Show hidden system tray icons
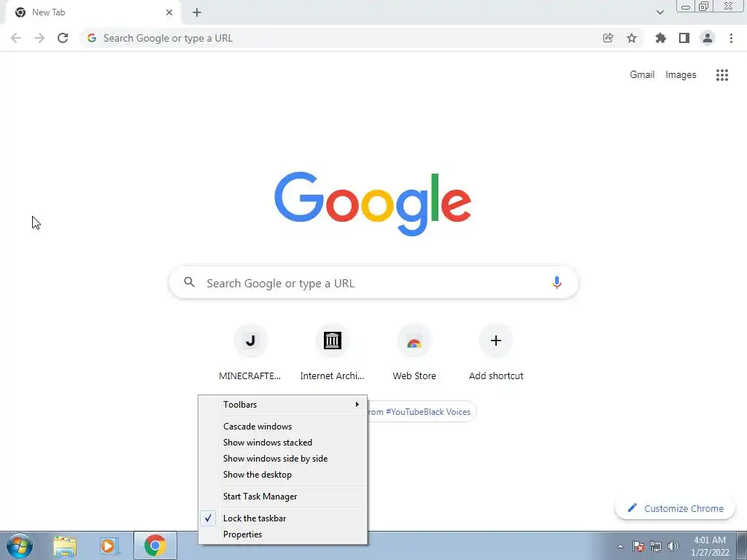747x560 pixels. pyautogui.click(x=620, y=547)
